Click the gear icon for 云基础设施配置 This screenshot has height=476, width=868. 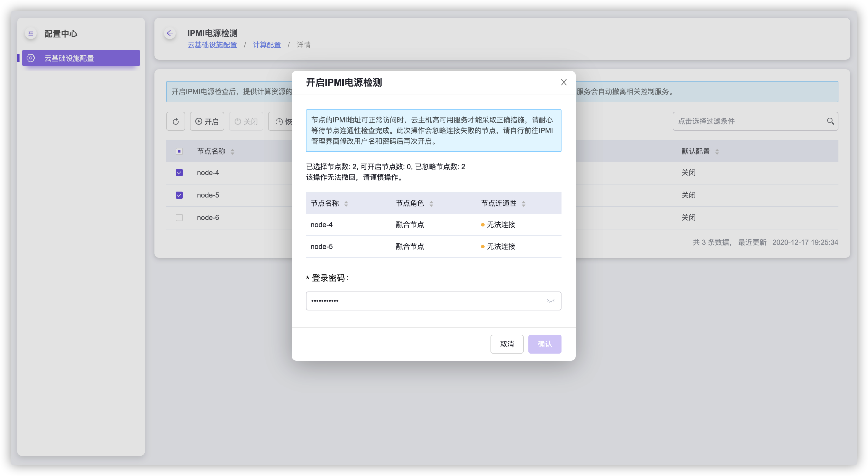click(31, 58)
